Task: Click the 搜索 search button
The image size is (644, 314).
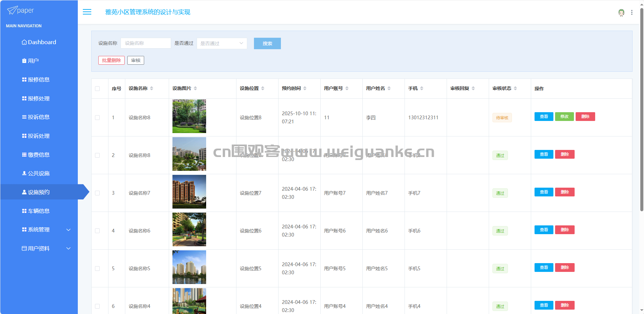Action: pos(267,43)
